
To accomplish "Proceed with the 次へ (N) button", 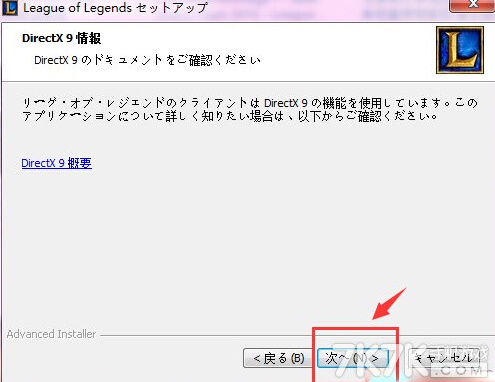I will (x=353, y=358).
